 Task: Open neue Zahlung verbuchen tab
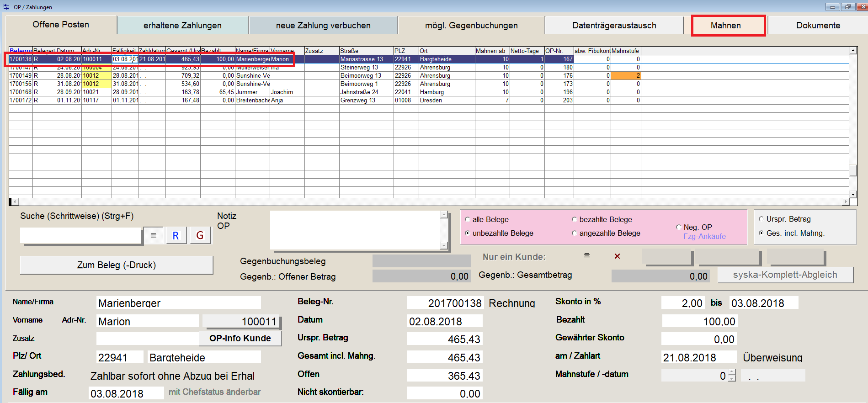tap(323, 26)
